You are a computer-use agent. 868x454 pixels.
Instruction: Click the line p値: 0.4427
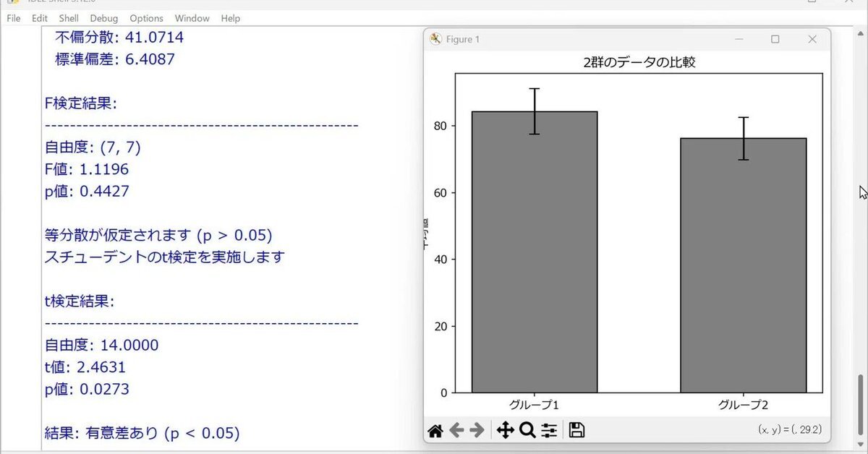click(x=87, y=192)
